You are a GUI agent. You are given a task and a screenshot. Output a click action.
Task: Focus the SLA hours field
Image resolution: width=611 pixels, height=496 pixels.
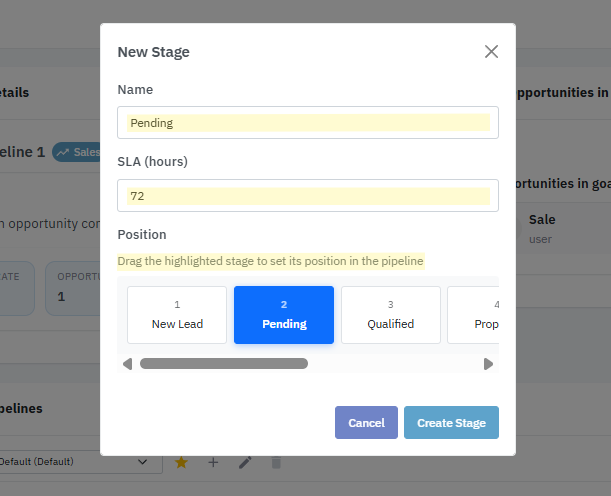tap(307, 196)
